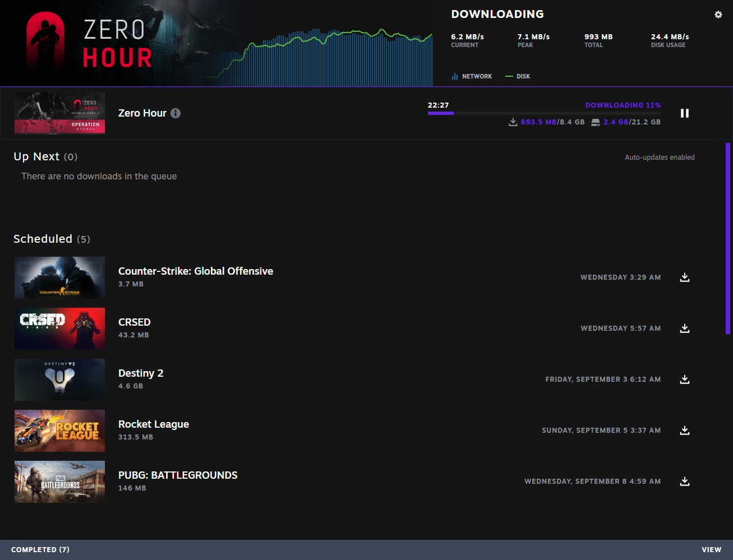Download CRSED update now
This screenshot has height=560, width=733.
coord(685,328)
